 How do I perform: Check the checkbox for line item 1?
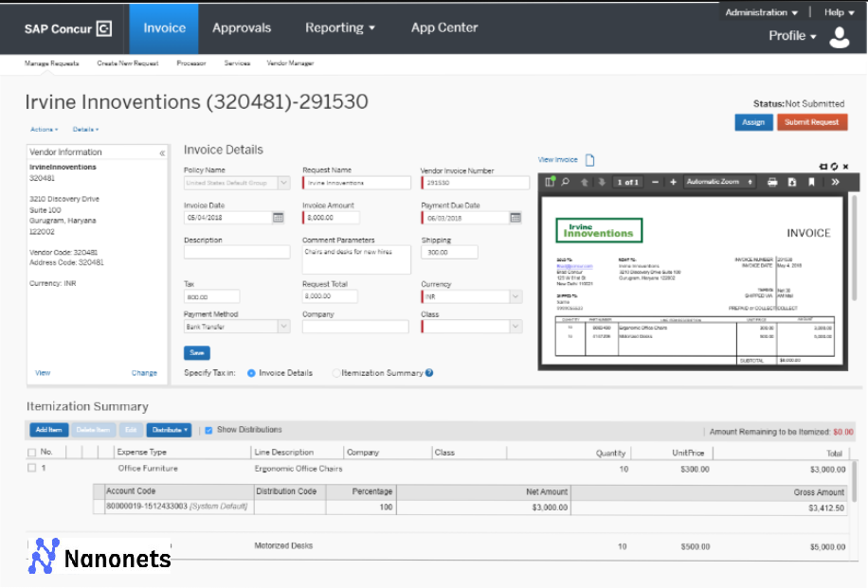click(31, 468)
